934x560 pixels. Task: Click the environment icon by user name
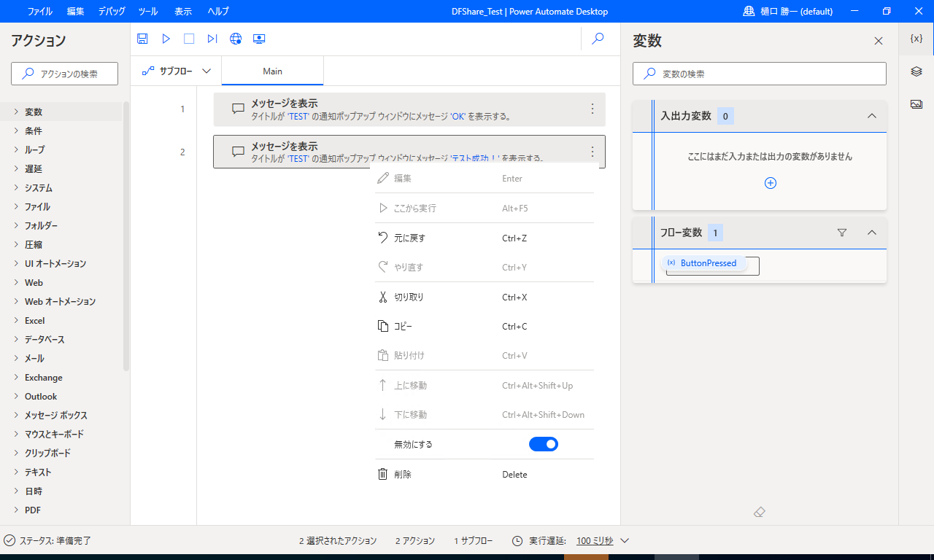tap(749, 11)
